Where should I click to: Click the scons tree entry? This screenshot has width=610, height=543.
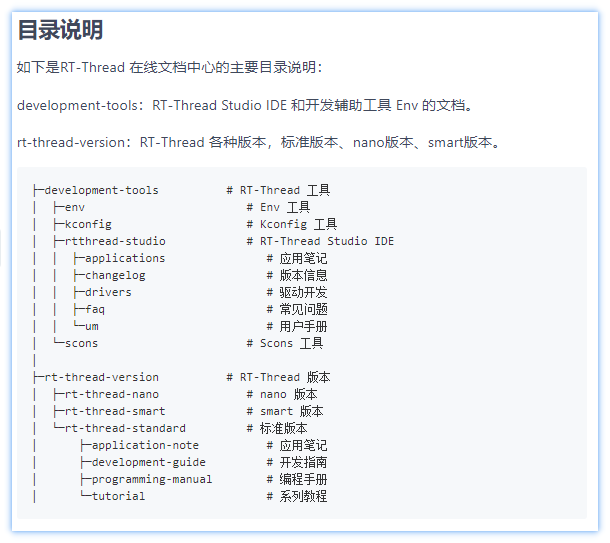(81, 343)
